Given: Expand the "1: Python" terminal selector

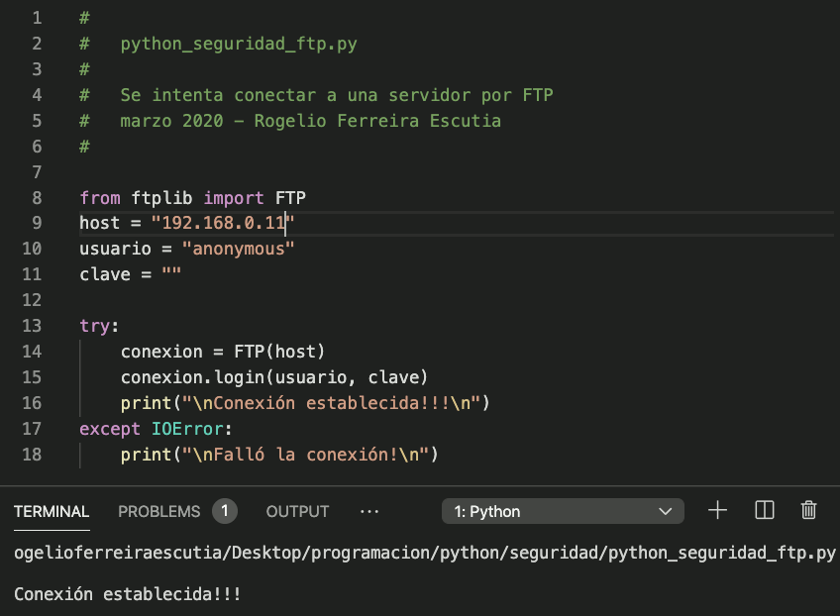Looking at the screenshot, I should pos(562,512).
